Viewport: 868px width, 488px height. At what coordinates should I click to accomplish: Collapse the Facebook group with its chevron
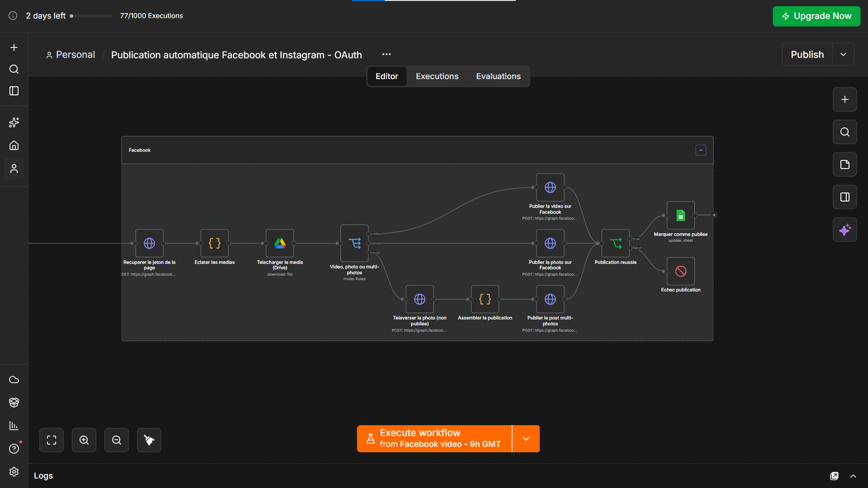701,150
